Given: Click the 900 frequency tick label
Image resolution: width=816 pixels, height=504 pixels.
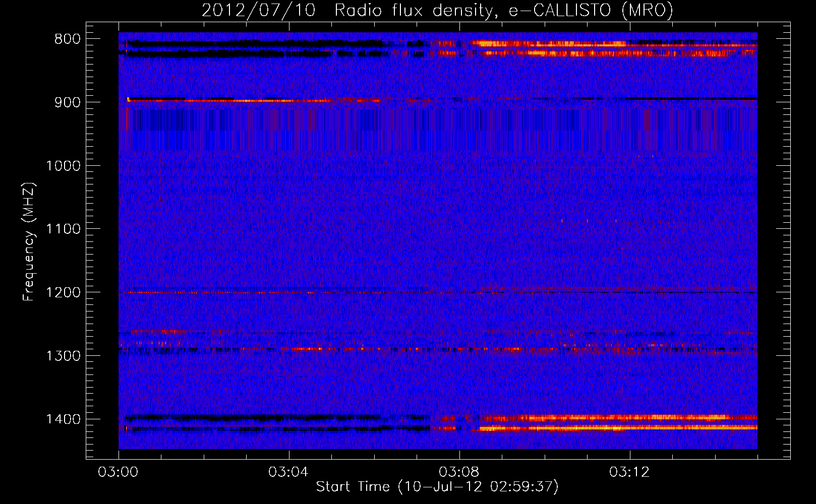Looking at the screenshot, I should click(67, 102).
